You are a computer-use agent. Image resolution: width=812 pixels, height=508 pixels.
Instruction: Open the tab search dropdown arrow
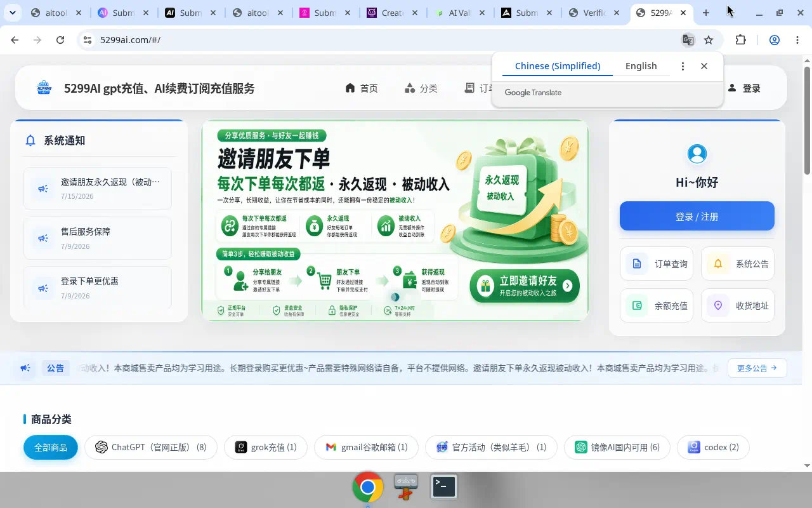click(13, 13)
